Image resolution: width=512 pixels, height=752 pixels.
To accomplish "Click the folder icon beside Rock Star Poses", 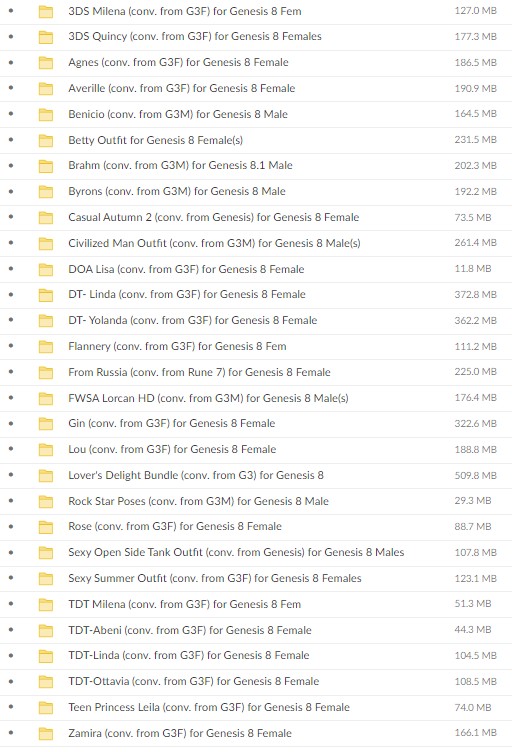I will tap(46, 502).
